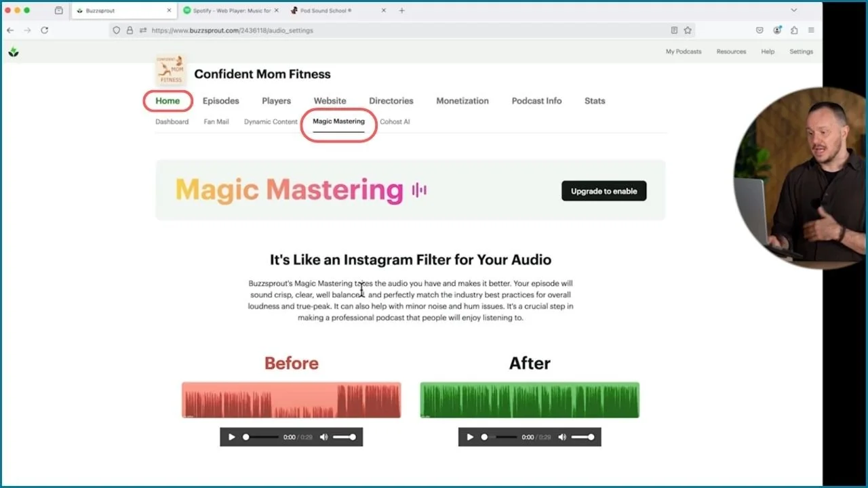Open My Podcasts link

(x=684, y=52)
